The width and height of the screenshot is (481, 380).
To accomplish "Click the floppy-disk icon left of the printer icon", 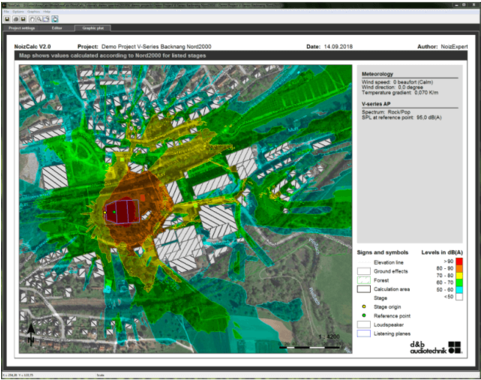I will [x=7, y=19].
